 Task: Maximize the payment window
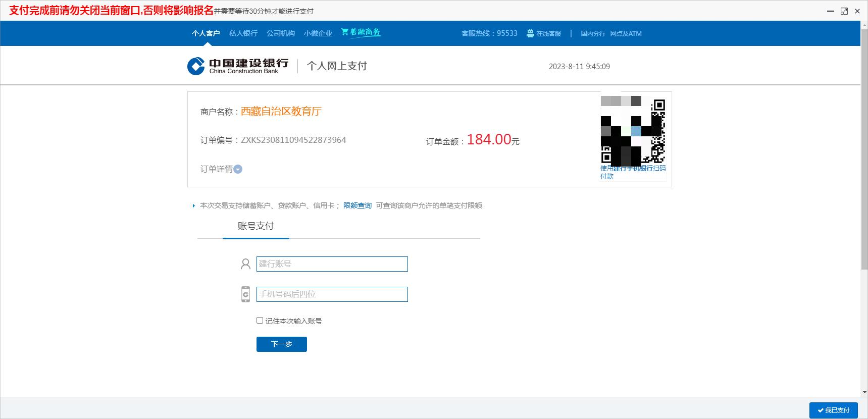844,11
